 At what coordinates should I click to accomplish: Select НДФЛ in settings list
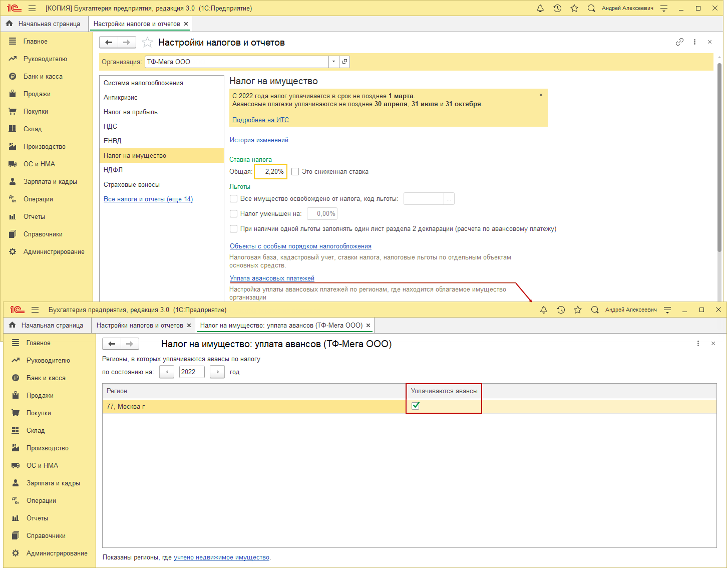162,170
